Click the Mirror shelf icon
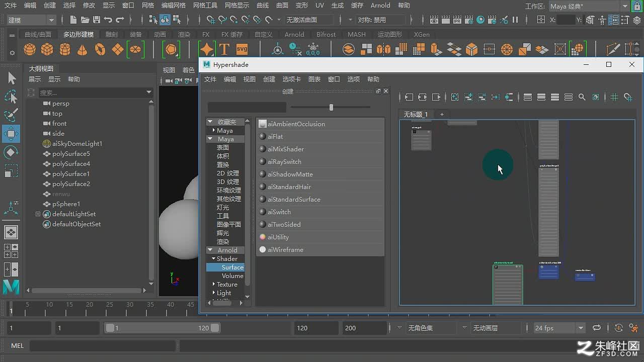The width and height of the screenshot is (644, 362). coord(383,49)
